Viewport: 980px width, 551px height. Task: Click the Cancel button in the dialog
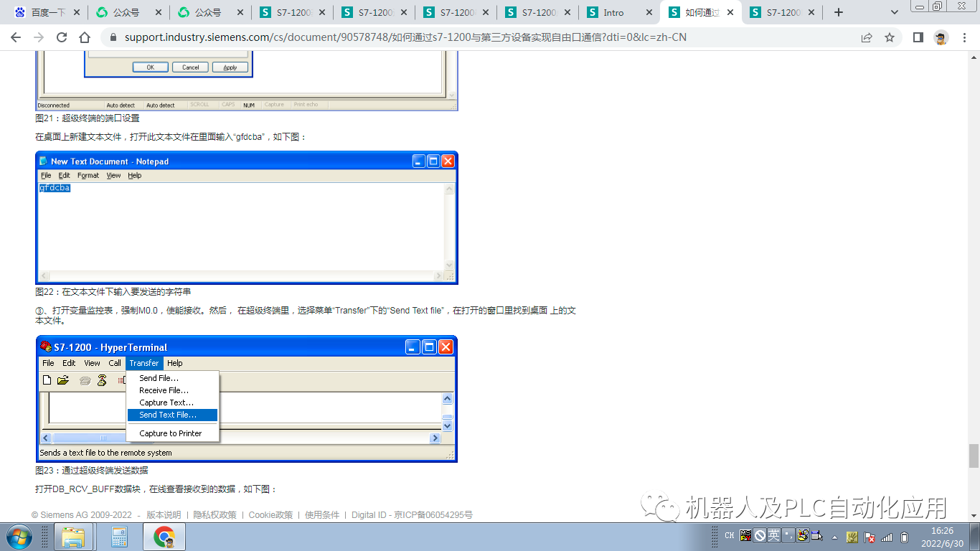[191, 67]
